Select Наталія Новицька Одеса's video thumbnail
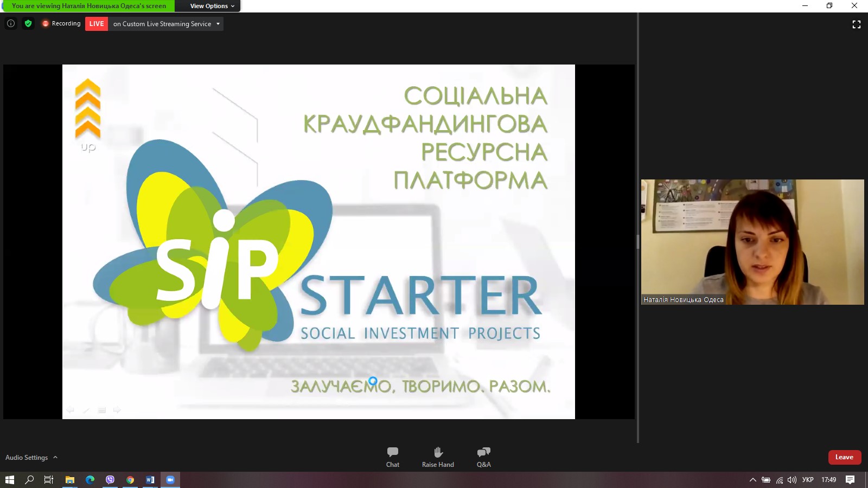Viewport: 868px width, 488px height. 752,242
